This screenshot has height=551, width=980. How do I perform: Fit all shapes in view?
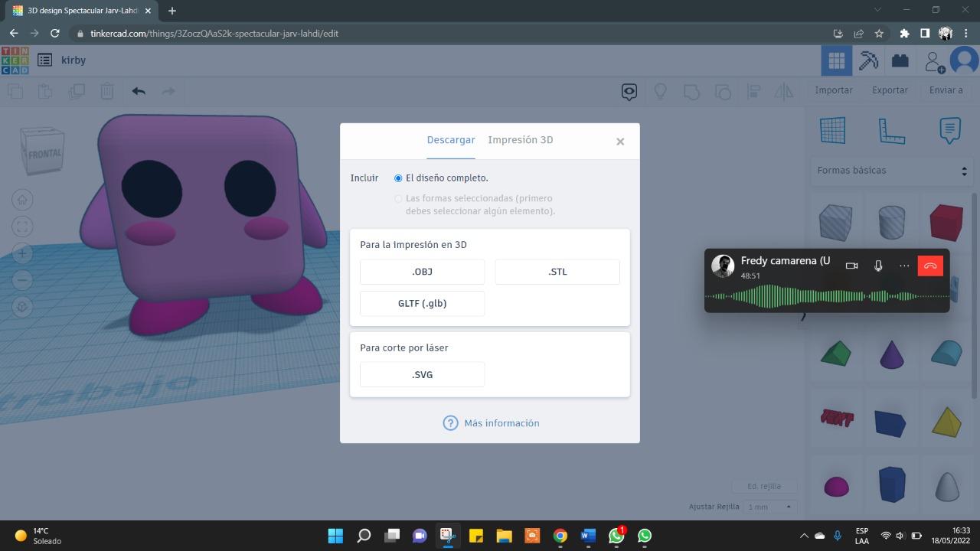point(22,227)
